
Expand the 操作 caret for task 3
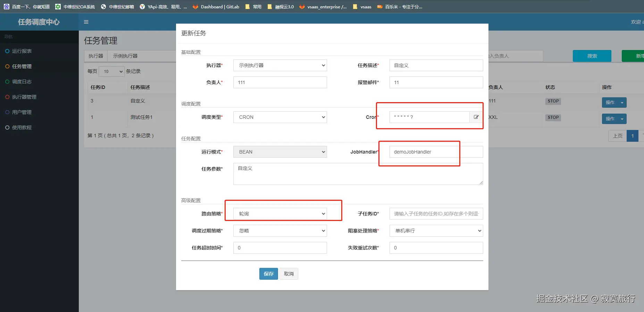click(x=622, y=102)
